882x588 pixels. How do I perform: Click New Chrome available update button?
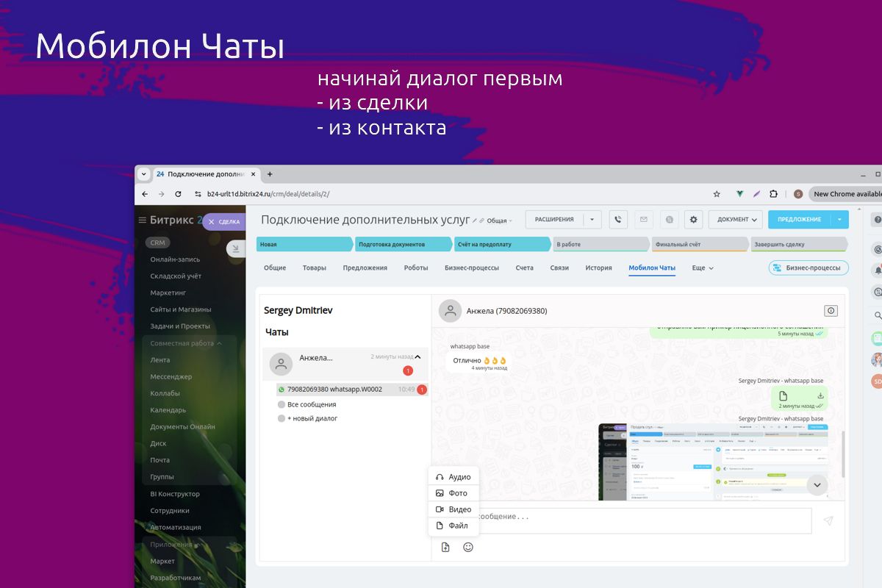845,194
